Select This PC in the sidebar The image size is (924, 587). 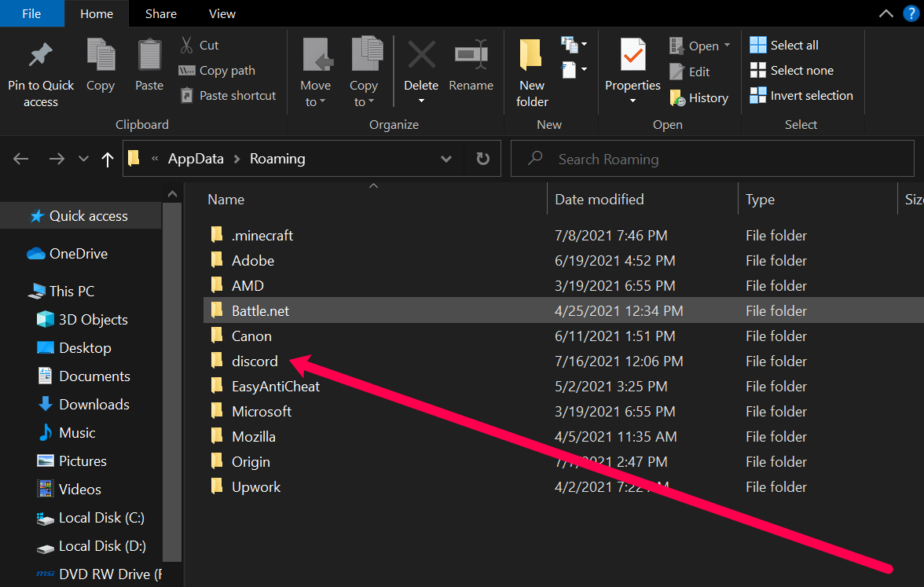pos(61,291)
